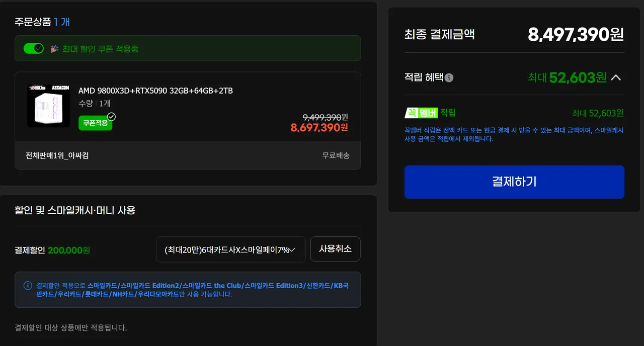The image size is (644, 346).
Task: Click the 적립 혜택 info icon
Action: pyautogui.click(x=449, y=78)
